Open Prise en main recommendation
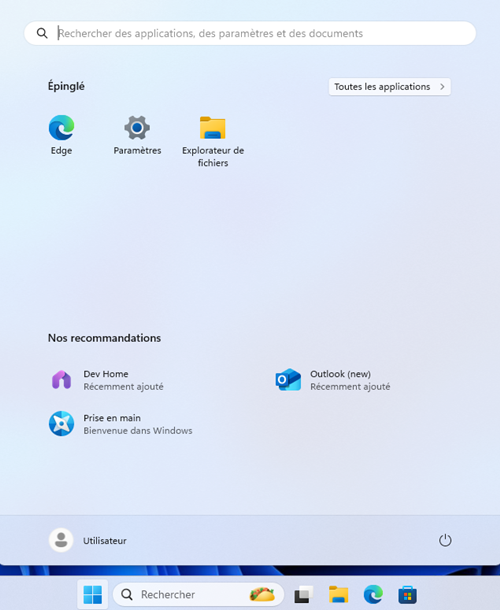 [121, 424]
